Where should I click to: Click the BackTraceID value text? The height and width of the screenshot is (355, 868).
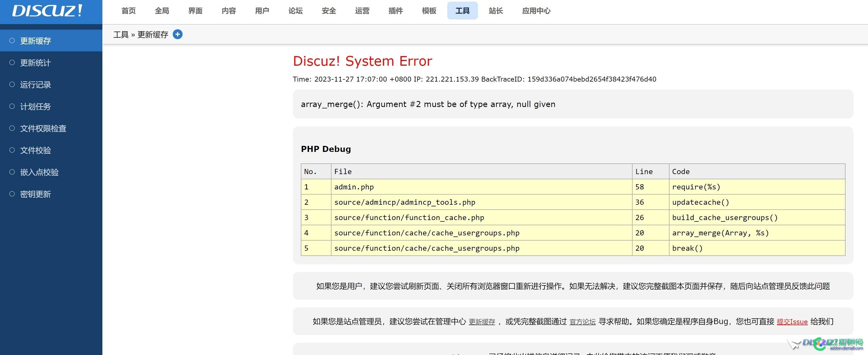(x=592, y=79)
